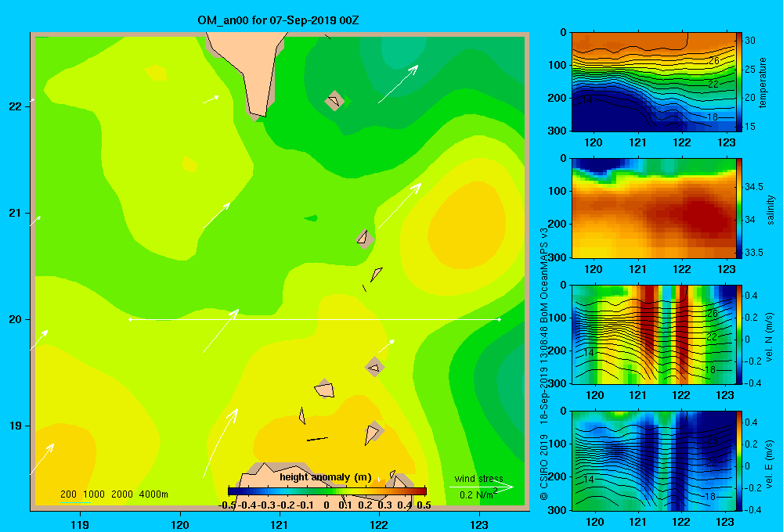Click the 34.5 tick on the salinity scale
This screenshot has height=532, width=783.
tap(753, 187)
